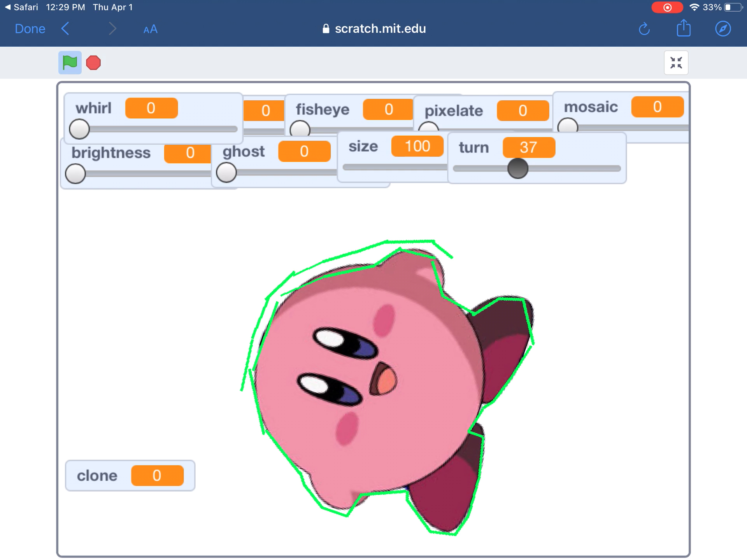Click the clone count button
The height and width of the screenshot is (560, 747).
click(155, 476)
